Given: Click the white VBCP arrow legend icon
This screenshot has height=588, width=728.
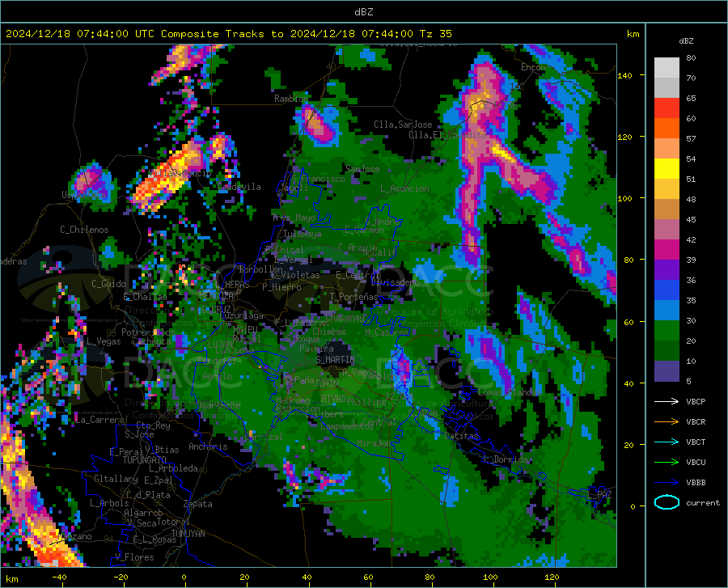Looking at the screenshot, I should pyautogui.click(x=667, y=401).
